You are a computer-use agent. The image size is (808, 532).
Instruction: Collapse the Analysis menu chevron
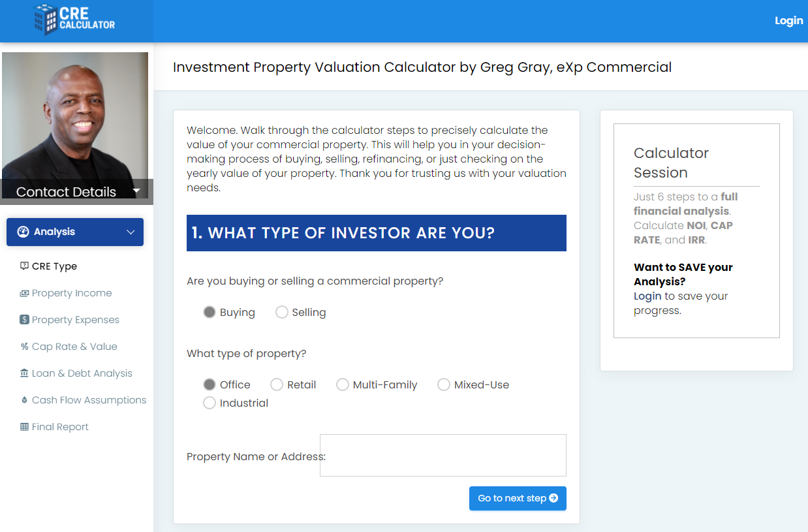(x=131, y=232)
